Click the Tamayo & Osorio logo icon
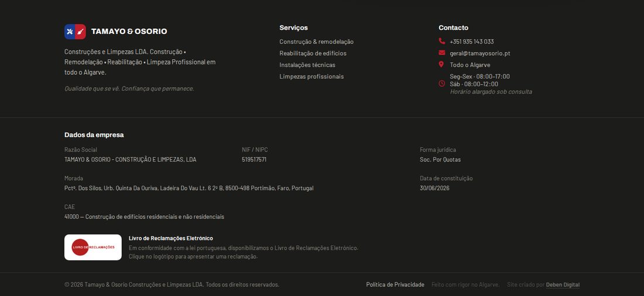The width and height of the screenshot is (644, 296). (75, 32)
